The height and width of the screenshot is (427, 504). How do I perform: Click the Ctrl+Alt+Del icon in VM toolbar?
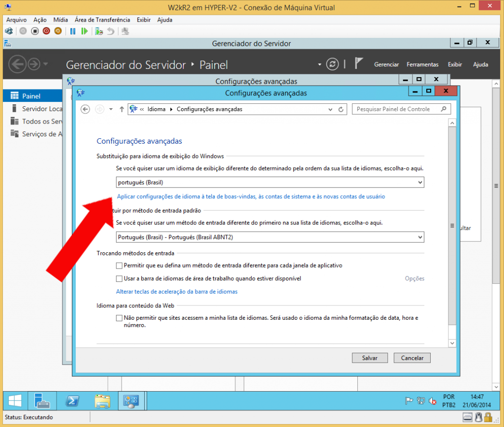pos(8,31)
